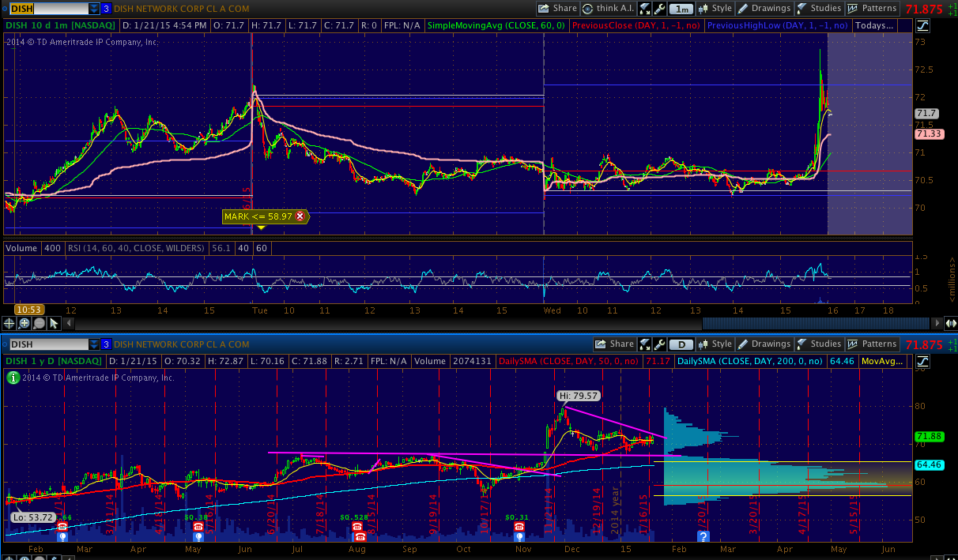Select the 1m timeframe button on upper chart
958x560 pixels.
tap(681, 9)
